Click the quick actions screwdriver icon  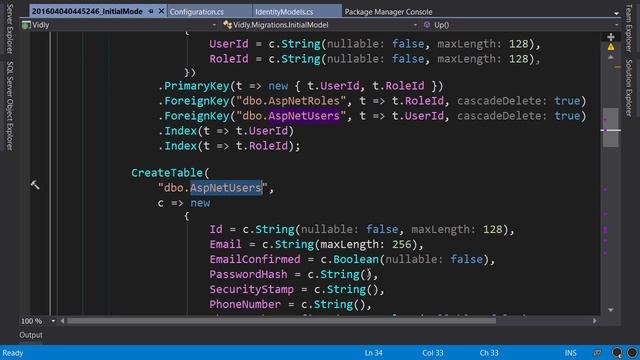coord(35,185)
